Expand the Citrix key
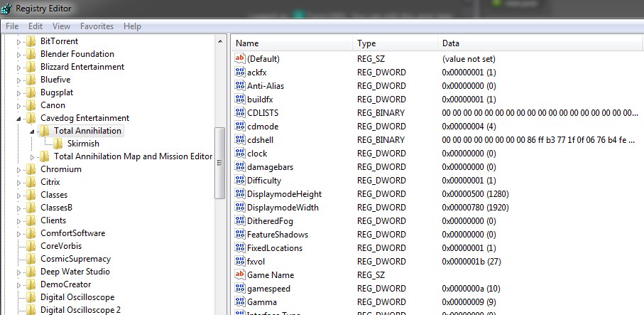This screenshot has height=315, width=644. tap(18, 183)
